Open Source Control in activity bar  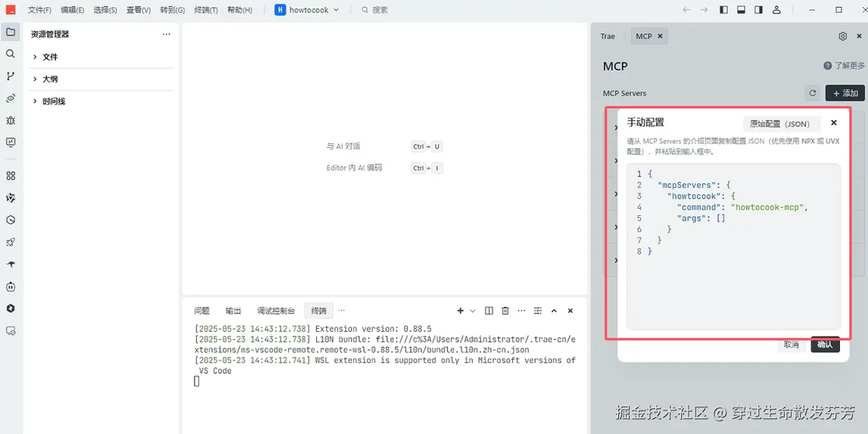[10, 76]
